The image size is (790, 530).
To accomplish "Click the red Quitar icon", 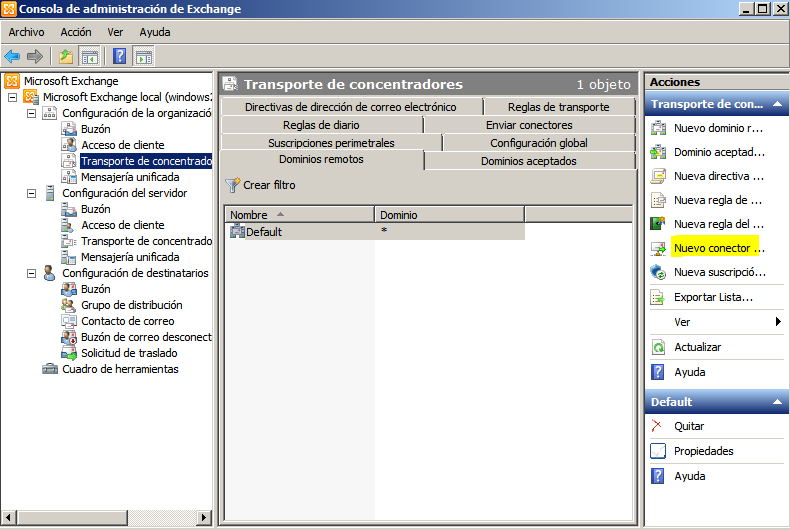I will point(656,426).
